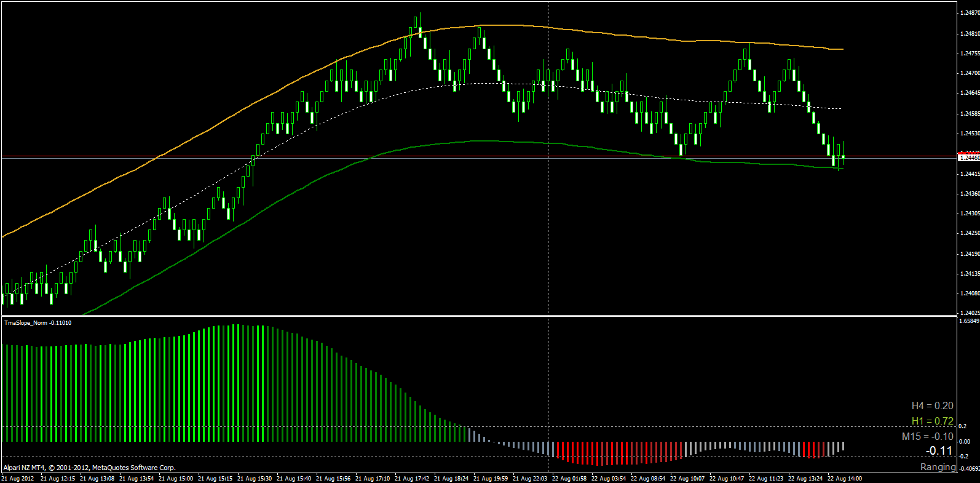Click the 21 Aug 13:08 time label
Viewport: 980px width, 483px height.
pos(97,478)
